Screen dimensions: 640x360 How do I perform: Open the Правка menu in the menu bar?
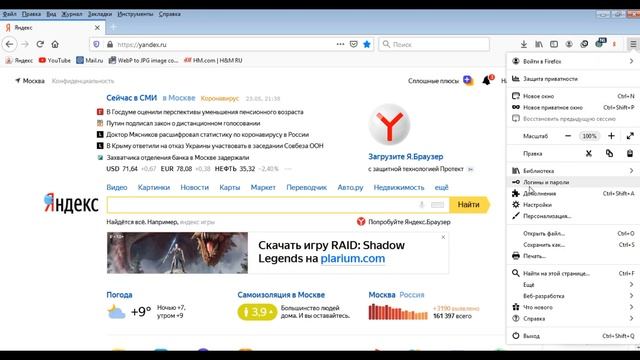31,14
